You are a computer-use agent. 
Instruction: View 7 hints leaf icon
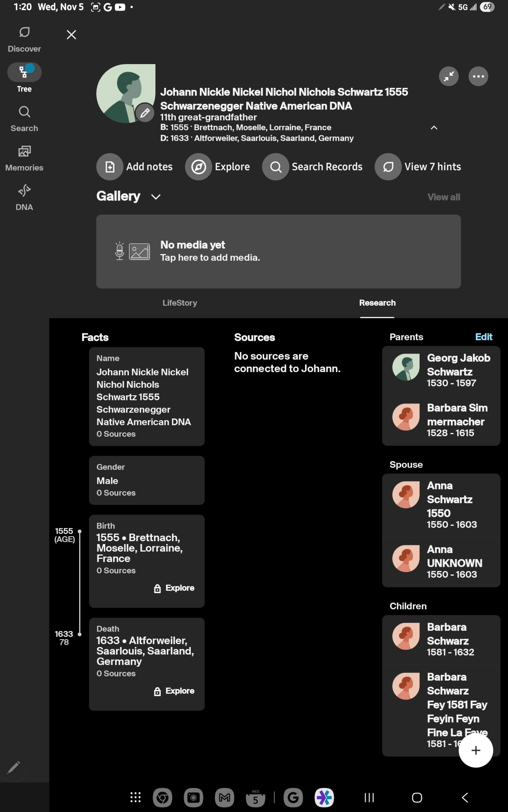pos(388,167)
